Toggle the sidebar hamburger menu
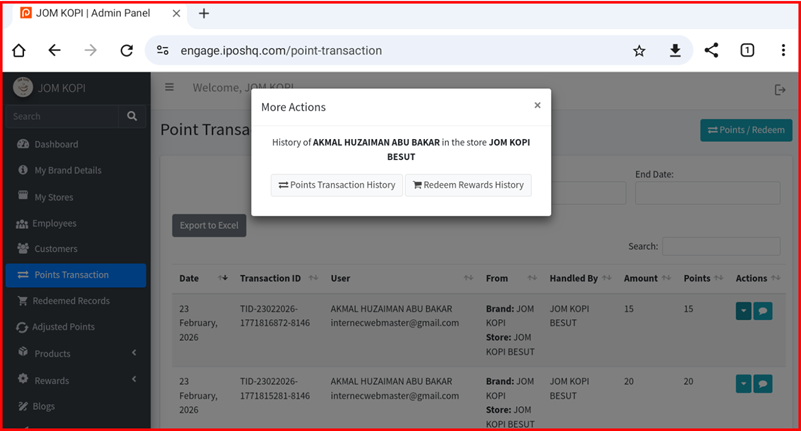This screenshot has width=801, height=431. coord(169,88)
